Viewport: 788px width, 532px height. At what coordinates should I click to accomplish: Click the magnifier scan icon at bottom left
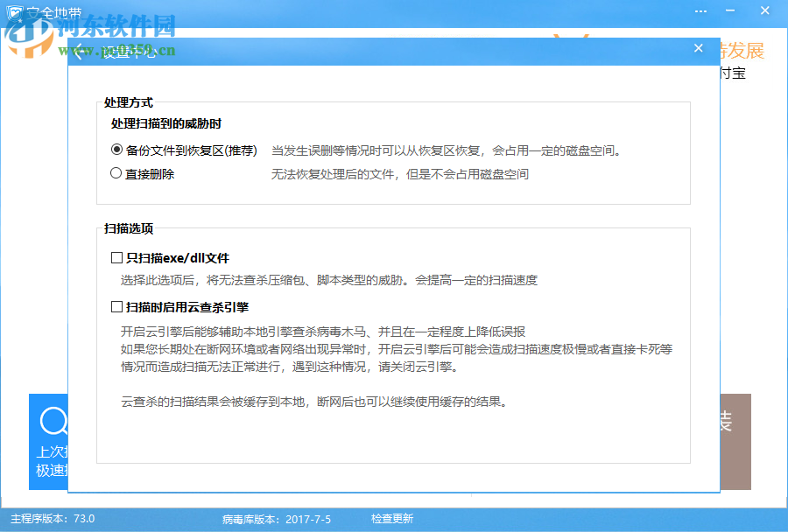(54, 423)
